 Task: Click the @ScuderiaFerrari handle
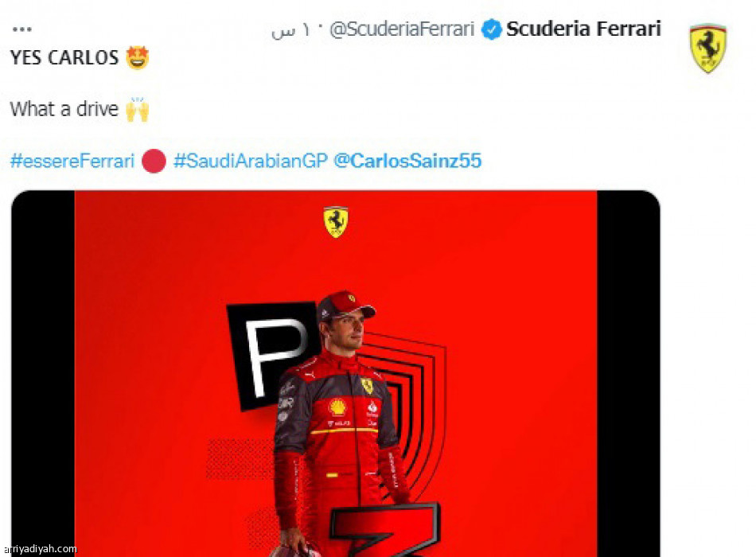click(x=402, y=29)
